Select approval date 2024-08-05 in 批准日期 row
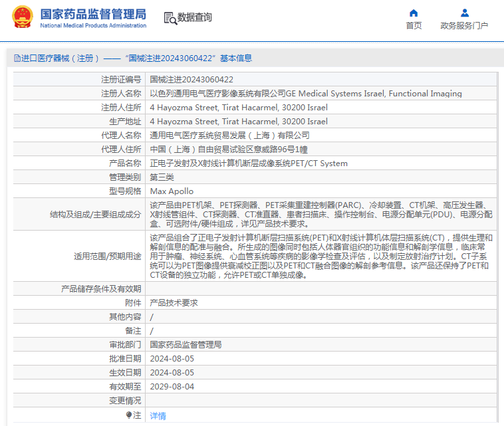Image resolution: width=504 pixels, height=426 pixels. pyautogui.click(x=172, y=358)
